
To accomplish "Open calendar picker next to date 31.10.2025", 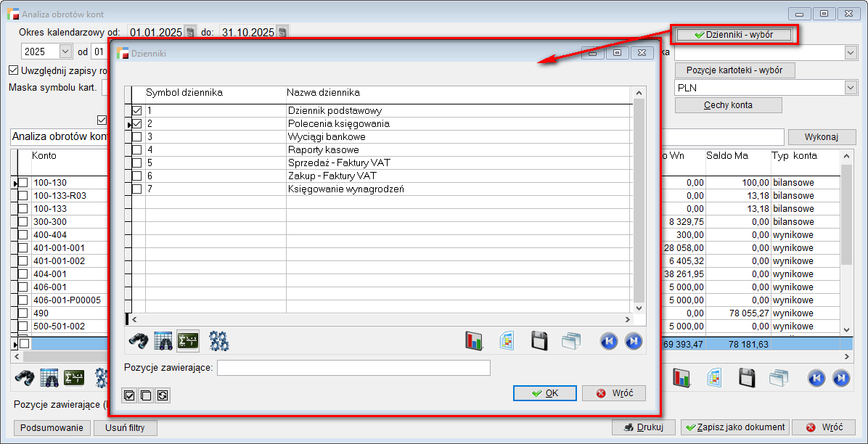I will [282, 32].
